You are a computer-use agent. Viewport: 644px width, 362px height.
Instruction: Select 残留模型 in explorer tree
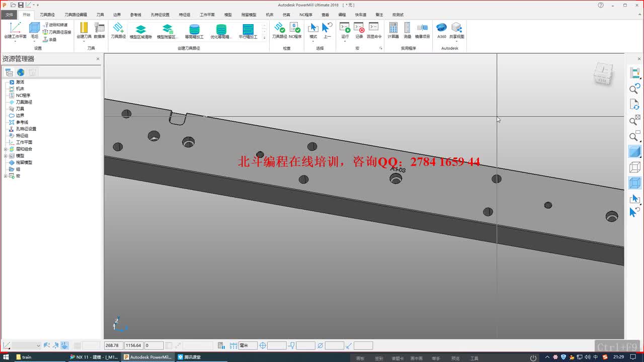24,162
